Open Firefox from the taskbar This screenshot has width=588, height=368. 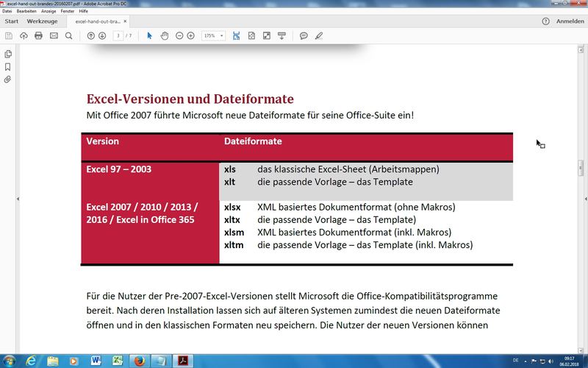139,361
